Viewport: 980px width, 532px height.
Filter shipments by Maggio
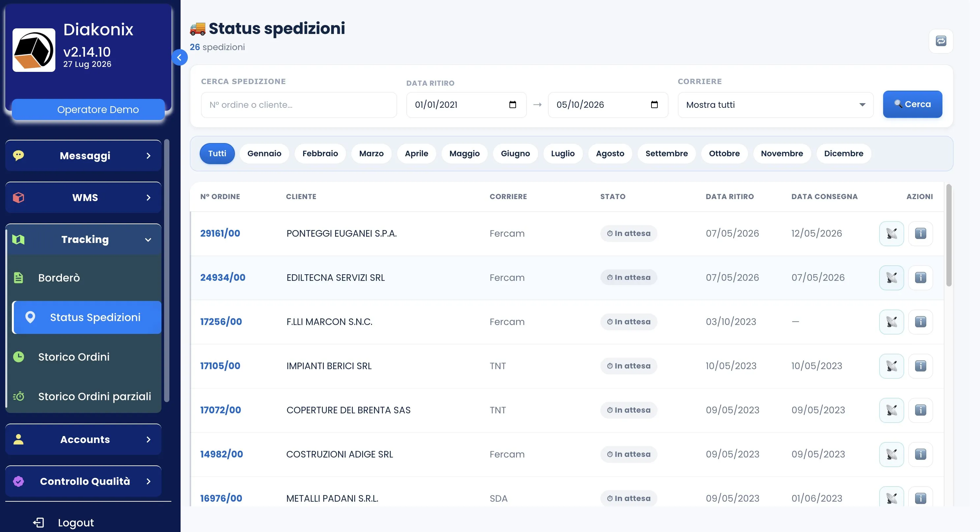[x=464, y=153]
